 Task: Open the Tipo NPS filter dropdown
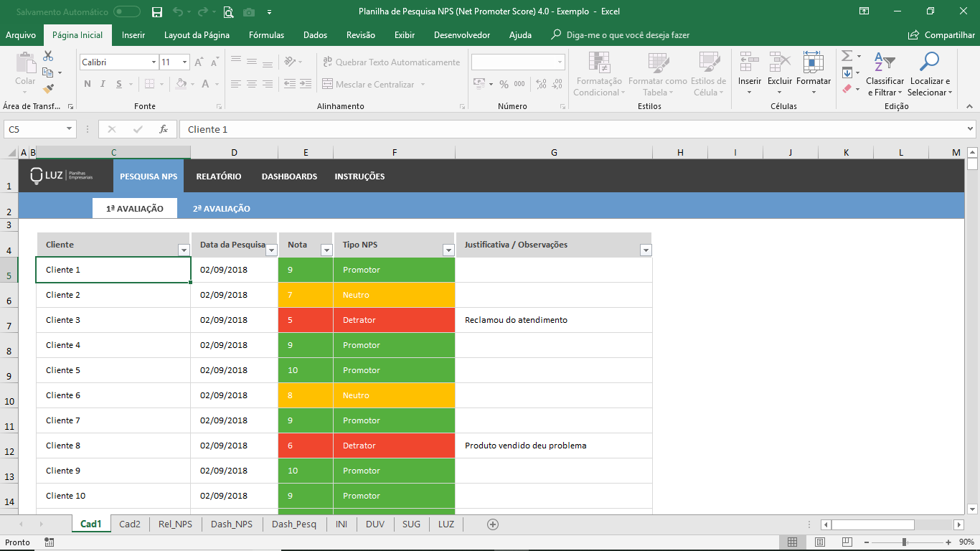click(x=448, y=250)
